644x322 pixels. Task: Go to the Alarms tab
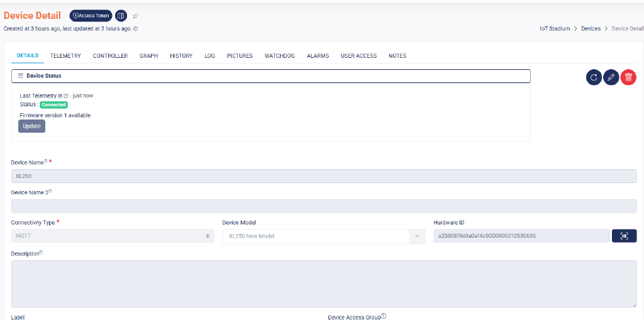(x=318, y=56)
